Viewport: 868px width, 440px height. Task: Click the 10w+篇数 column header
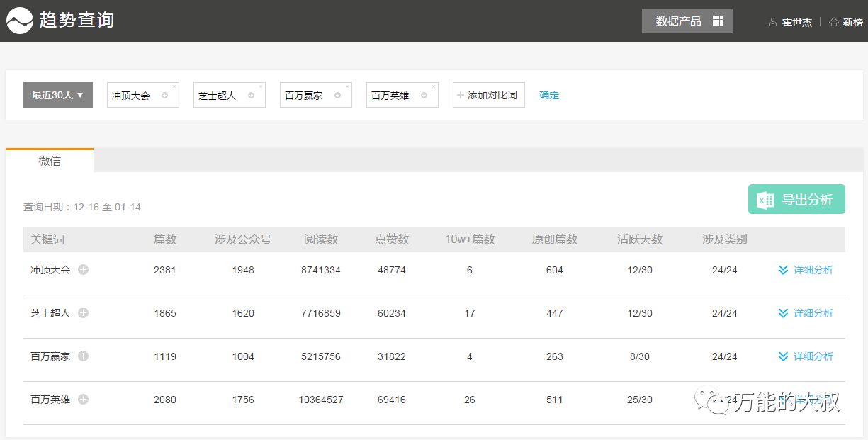click(470, 239)
